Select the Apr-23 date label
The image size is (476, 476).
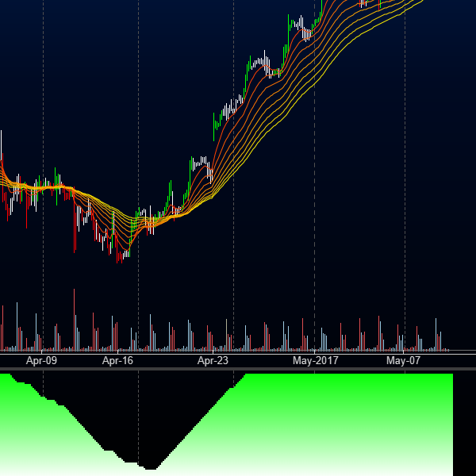(213, 361)
